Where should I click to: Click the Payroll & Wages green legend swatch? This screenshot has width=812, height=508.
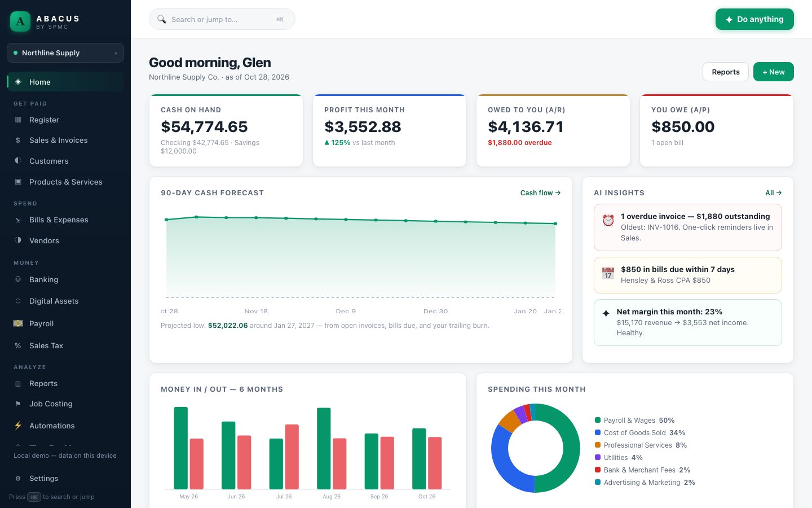tap(598, 420)
